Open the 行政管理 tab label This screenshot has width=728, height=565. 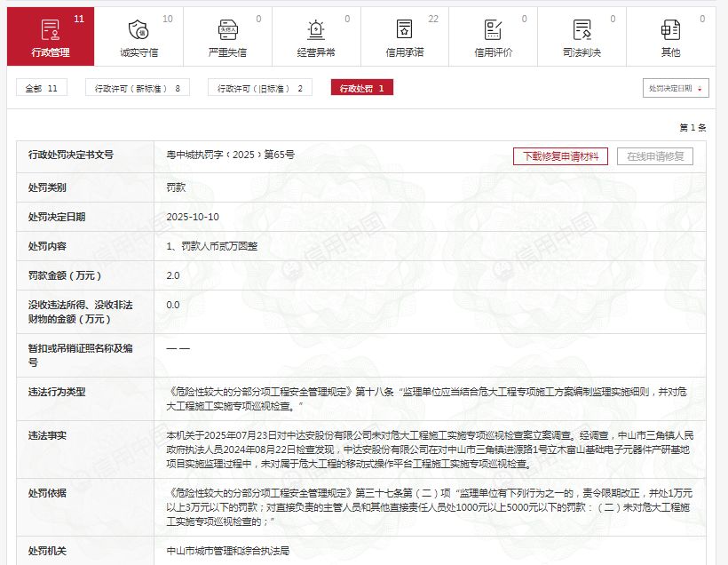tap(51, 52)
